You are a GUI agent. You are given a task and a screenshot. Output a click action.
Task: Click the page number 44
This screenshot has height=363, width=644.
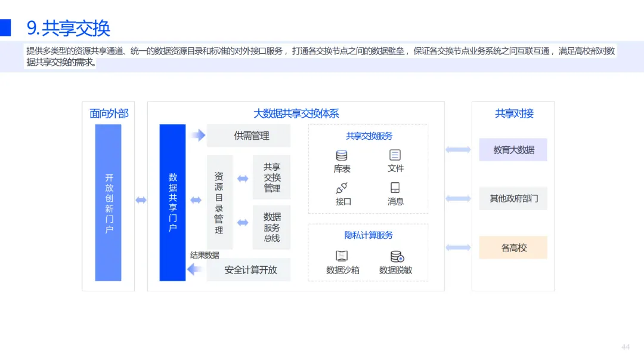click(626, 347)
